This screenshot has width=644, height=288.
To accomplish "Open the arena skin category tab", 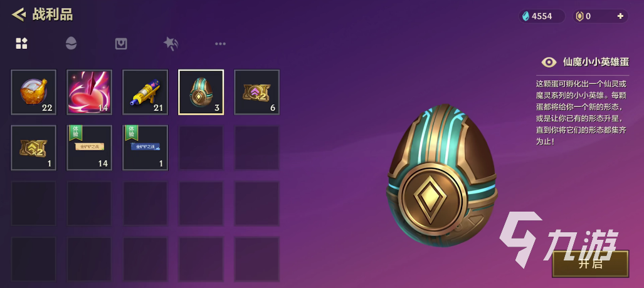I will click(121, 43).
